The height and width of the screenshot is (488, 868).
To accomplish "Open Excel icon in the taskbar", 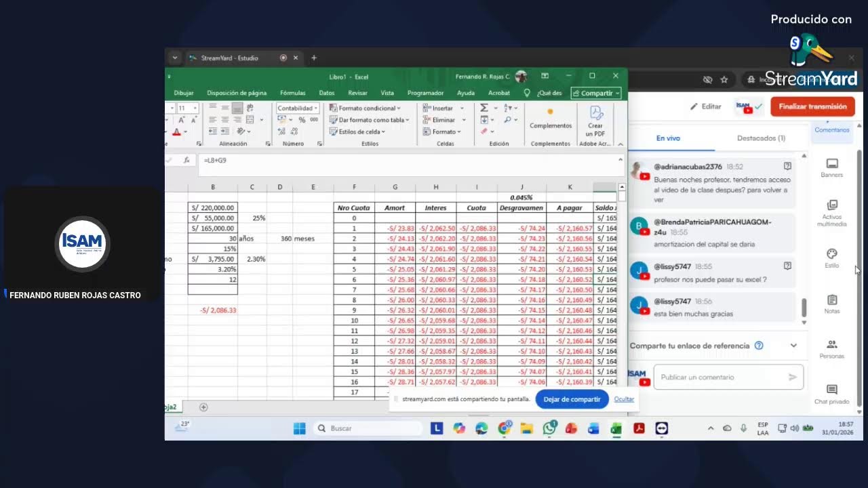I will click(x=616, y=428).
